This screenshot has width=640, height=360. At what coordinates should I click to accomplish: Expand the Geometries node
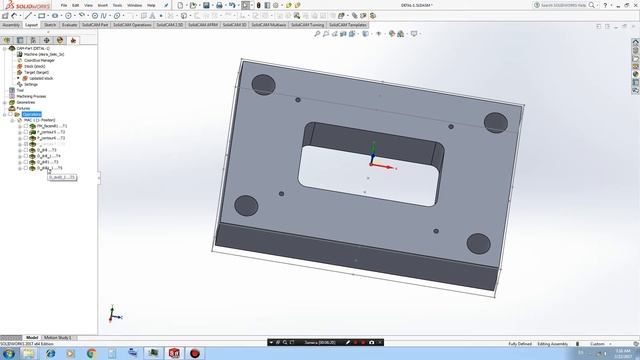point(4,102)
